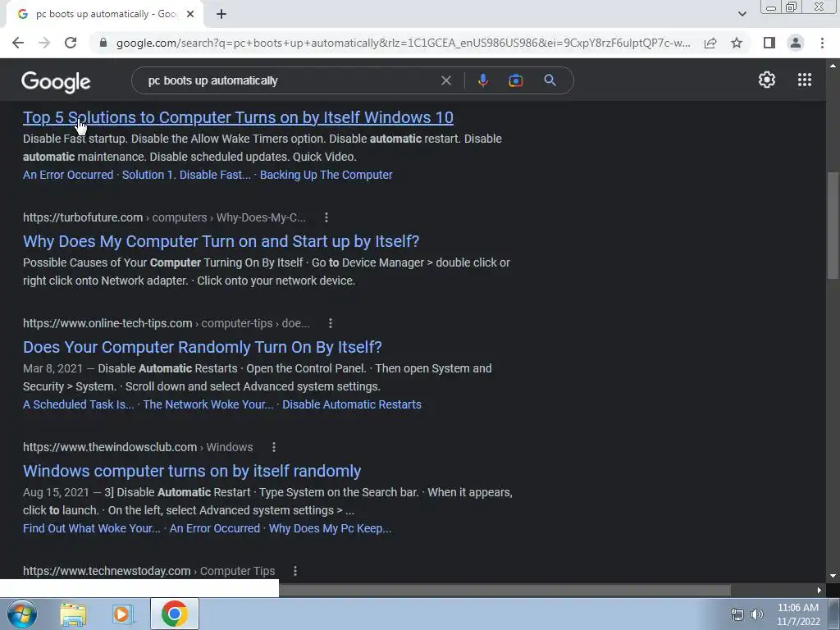840x630 pixels.
Task: Open the 'An Error Occurred' link under the Top 5 Solutions result
Action: click(68, 175)
